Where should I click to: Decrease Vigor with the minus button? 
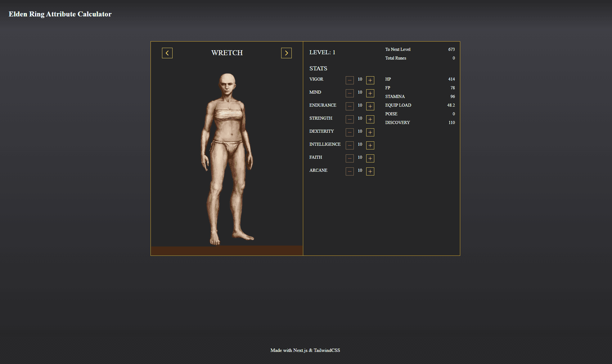(349, 80)
